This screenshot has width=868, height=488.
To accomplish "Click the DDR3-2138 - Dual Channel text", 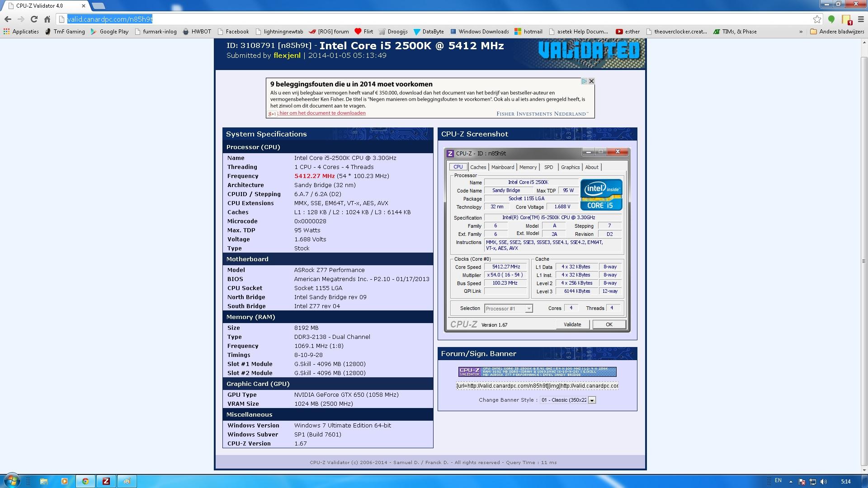I will (332, 337).
